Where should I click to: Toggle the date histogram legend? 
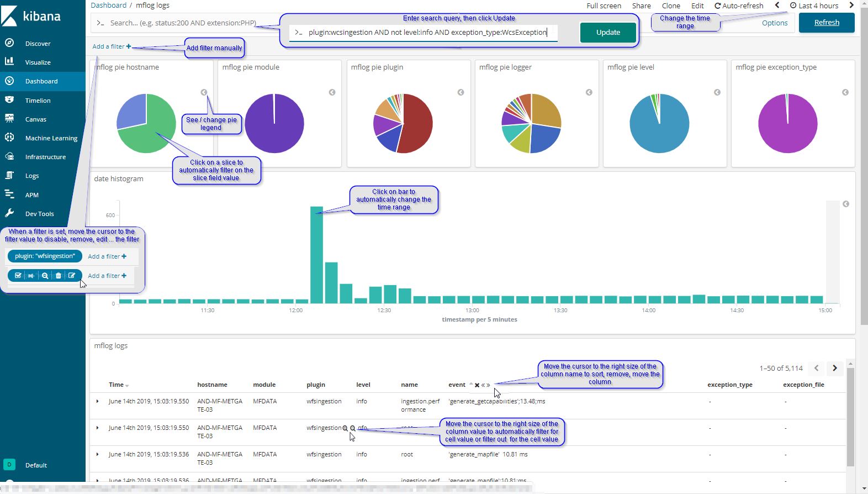pos(846,204)
